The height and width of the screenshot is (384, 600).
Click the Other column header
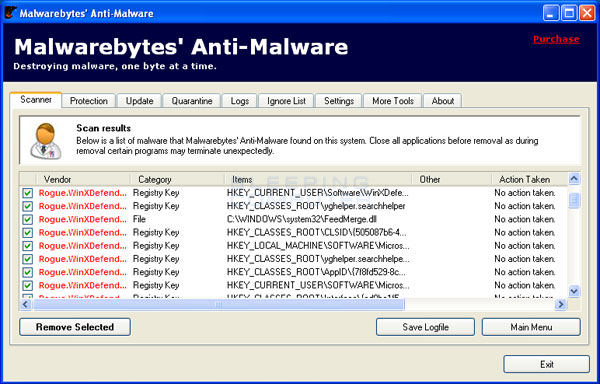pyautogui.click(x=452, y=179)
